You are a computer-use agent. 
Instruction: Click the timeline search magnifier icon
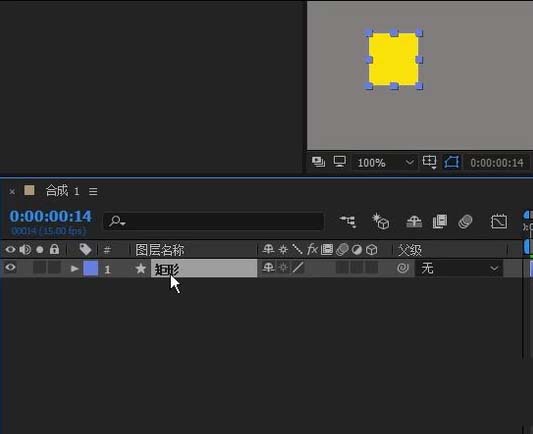pyautogui.click(x=117, y=221)
